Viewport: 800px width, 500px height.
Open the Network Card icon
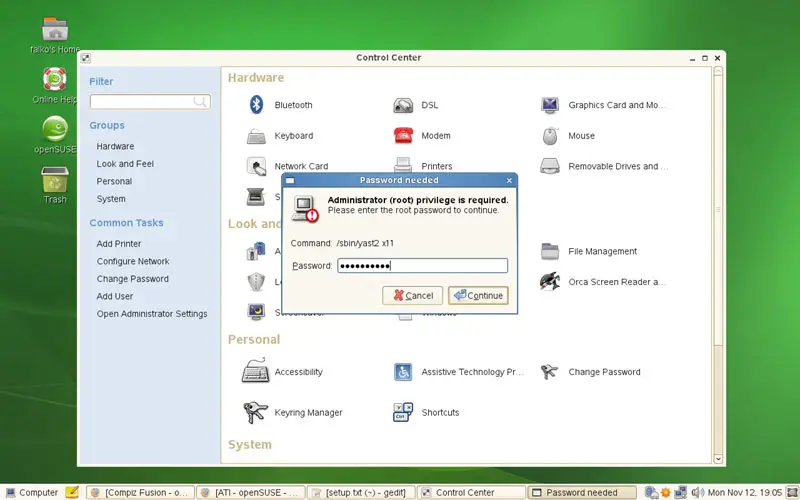pos(256,166)
